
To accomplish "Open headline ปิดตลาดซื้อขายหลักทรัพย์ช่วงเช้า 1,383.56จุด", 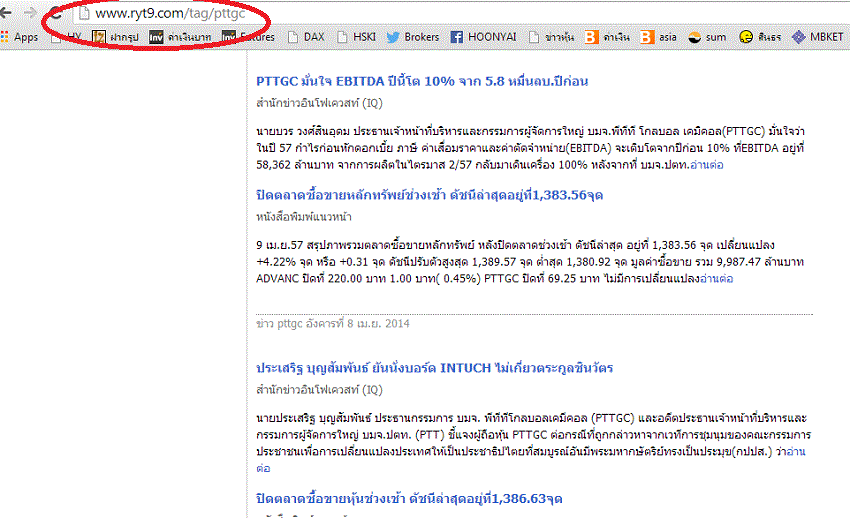I will pyautogui.click(x=429, y=195).
